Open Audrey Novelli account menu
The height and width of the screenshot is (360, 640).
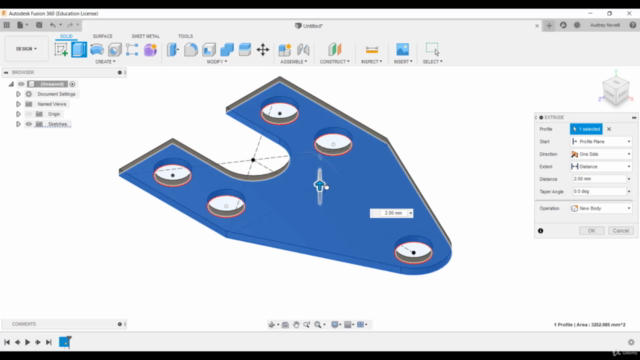[x=605, y=25]
